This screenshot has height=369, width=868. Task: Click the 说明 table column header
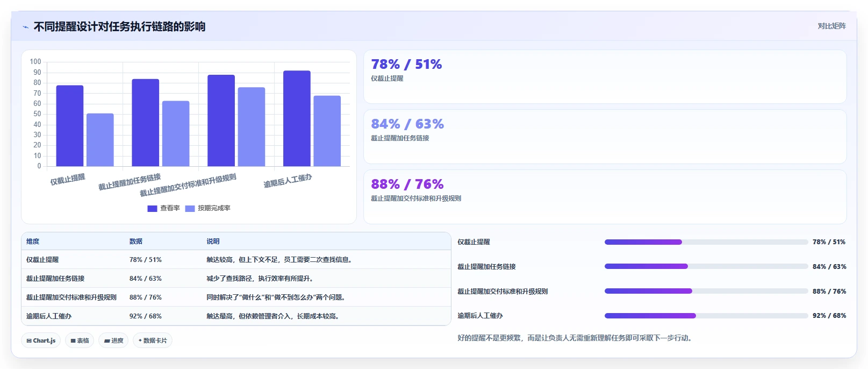tap(213, 242)
